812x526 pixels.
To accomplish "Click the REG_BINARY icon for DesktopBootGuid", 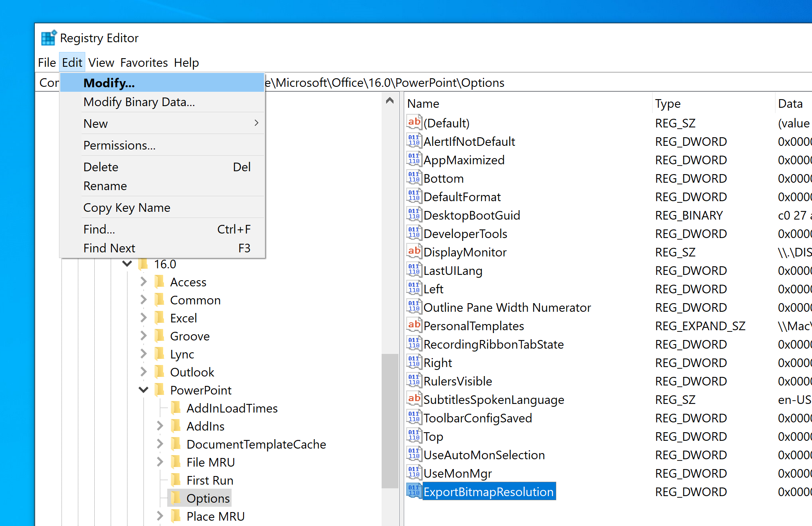I will pos(413,215).
